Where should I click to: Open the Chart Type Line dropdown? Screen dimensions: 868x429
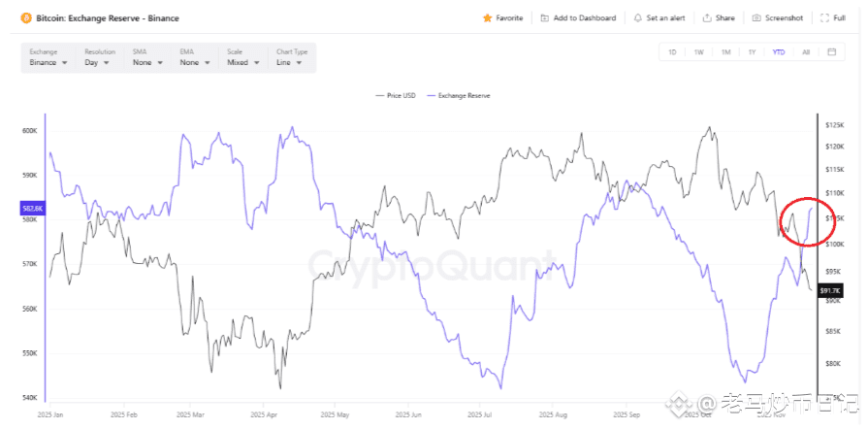coord(291,62)
